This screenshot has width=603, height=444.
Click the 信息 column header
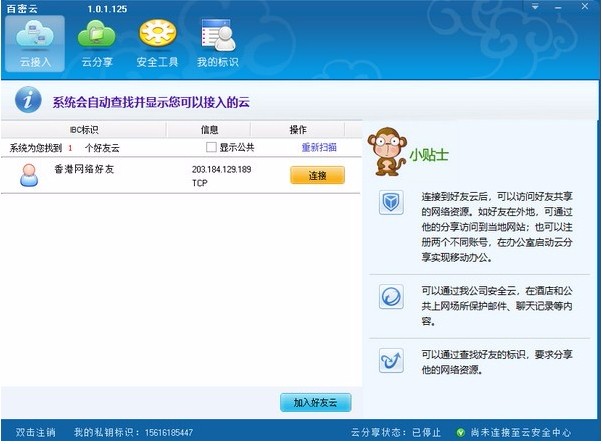210,130
